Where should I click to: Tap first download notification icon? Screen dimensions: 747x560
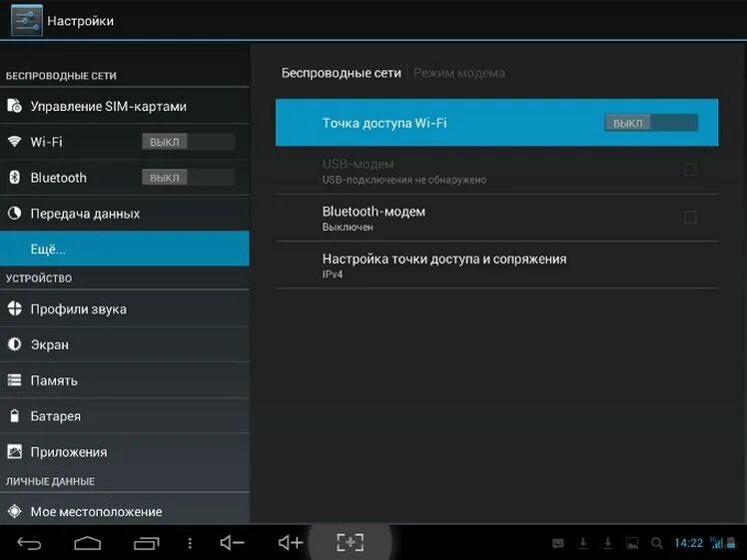582,543
